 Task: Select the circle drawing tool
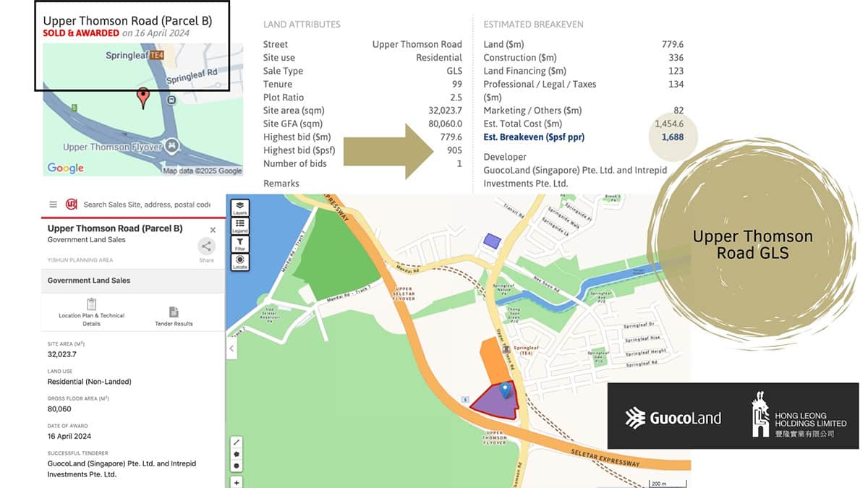[237, 466]
